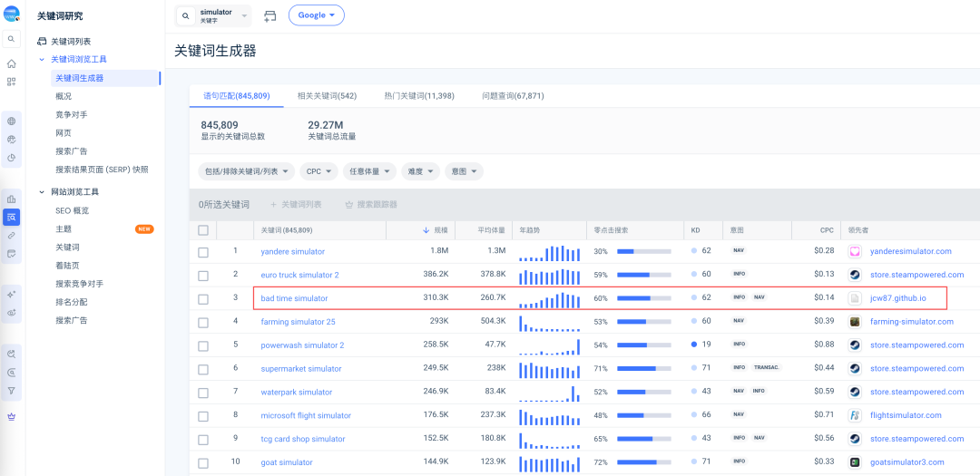The image size is (980, 476).
Task: Open the search icon in the left rail
Action: (x=11, y=39)
